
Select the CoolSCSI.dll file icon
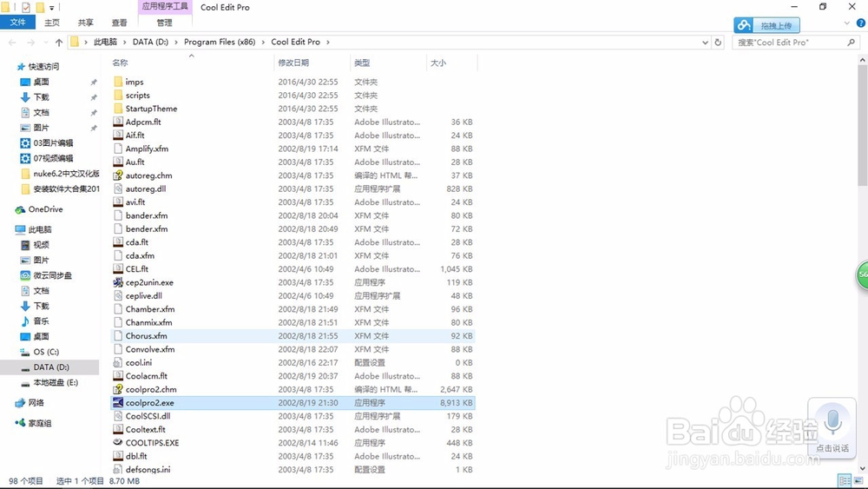coord(118,416)
